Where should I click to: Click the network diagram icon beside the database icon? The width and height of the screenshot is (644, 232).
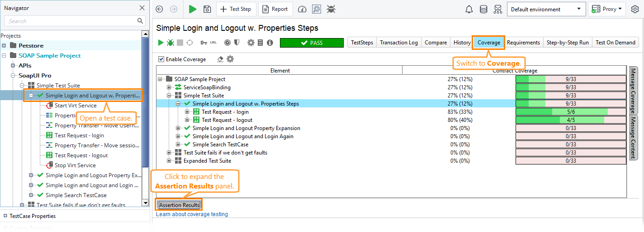pyautogui.click(x=498, y=9)
